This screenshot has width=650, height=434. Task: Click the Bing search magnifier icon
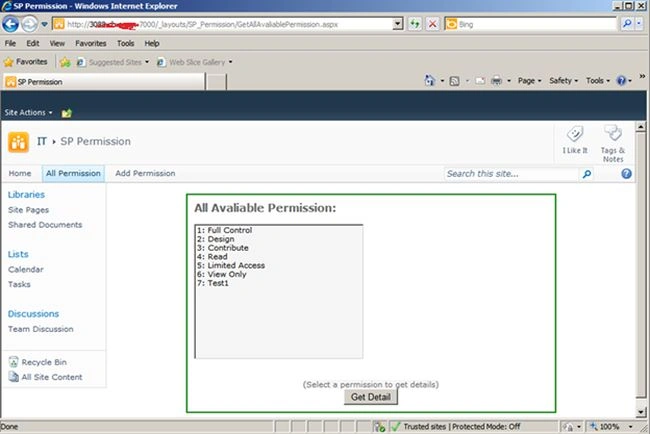[x=627, y=24]
